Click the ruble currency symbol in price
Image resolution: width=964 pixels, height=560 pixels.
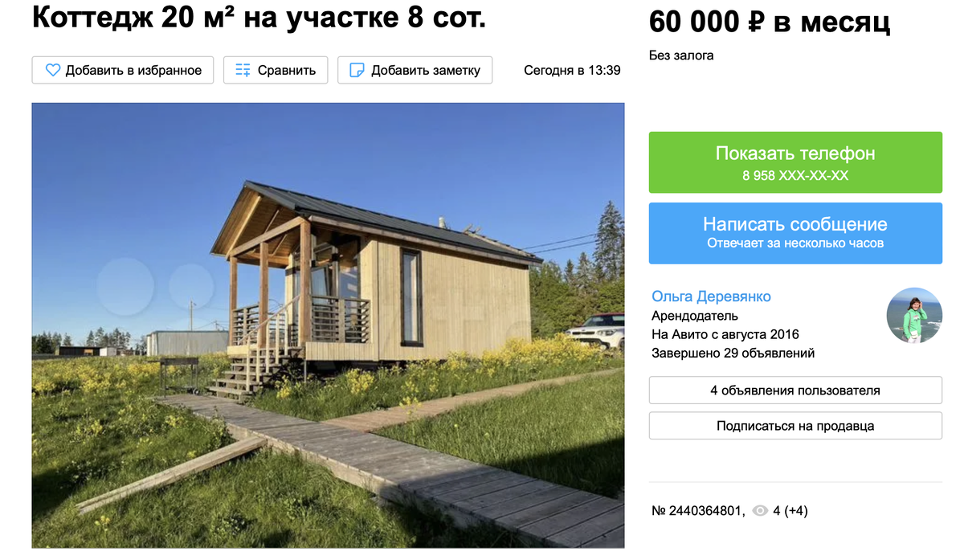pos(754,22)
